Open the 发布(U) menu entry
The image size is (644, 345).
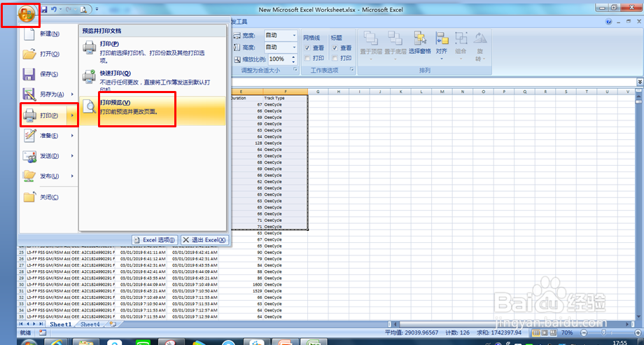click(x=48, y=176)
